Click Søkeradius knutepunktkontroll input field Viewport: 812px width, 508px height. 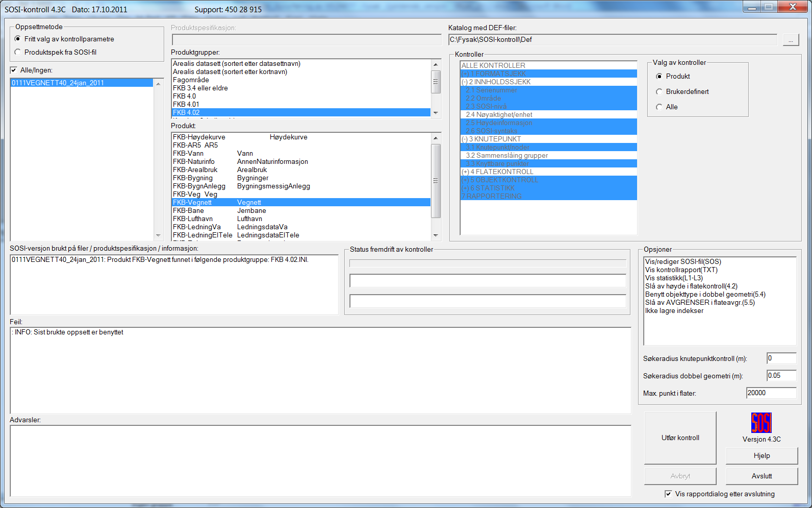[781, 358]
